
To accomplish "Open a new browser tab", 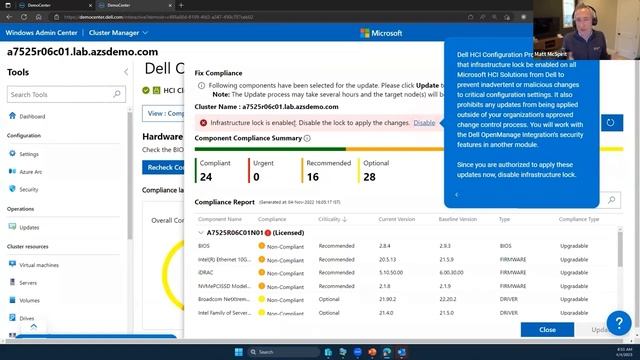I will coord(181,5).
